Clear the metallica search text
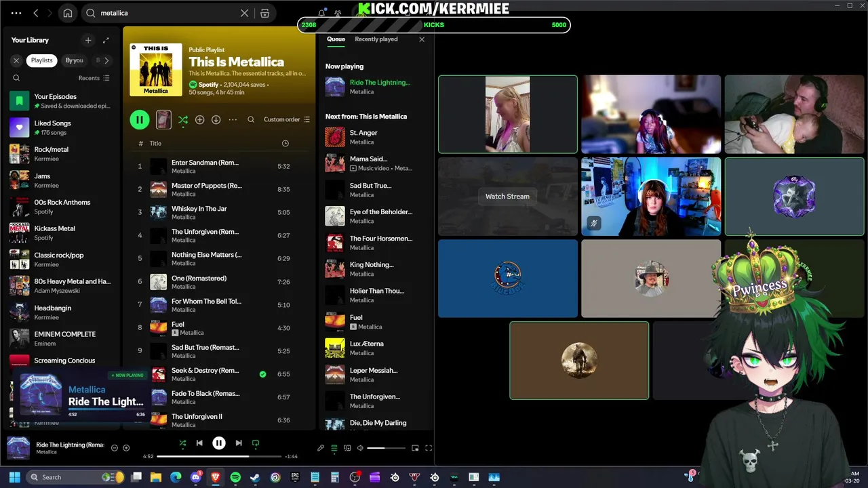 (x=245, y=13)
